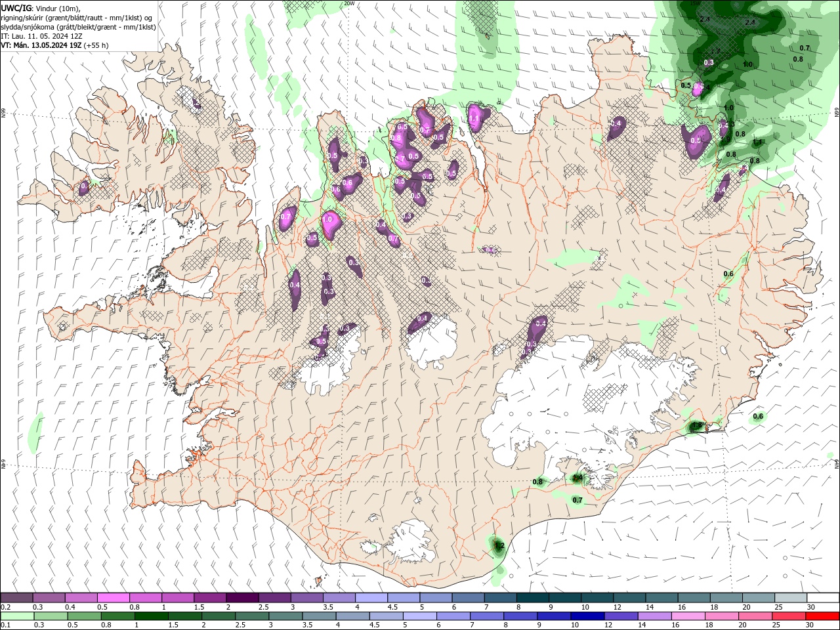Click the 12 violet swatch in lower legend row

pos(621,616)
